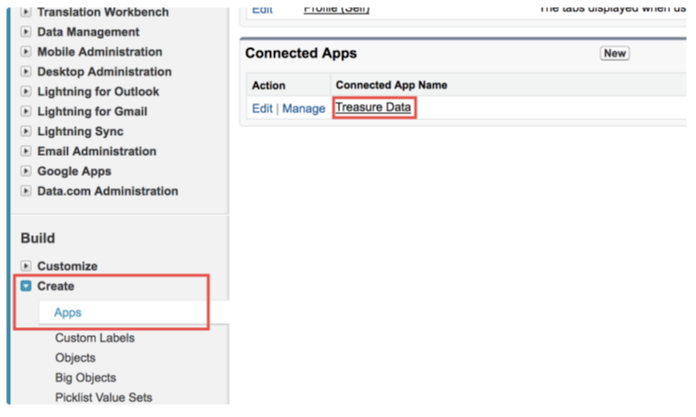Go to Objects in sidebar
Screen dimensions: 696x417
[x=75, y=358]
